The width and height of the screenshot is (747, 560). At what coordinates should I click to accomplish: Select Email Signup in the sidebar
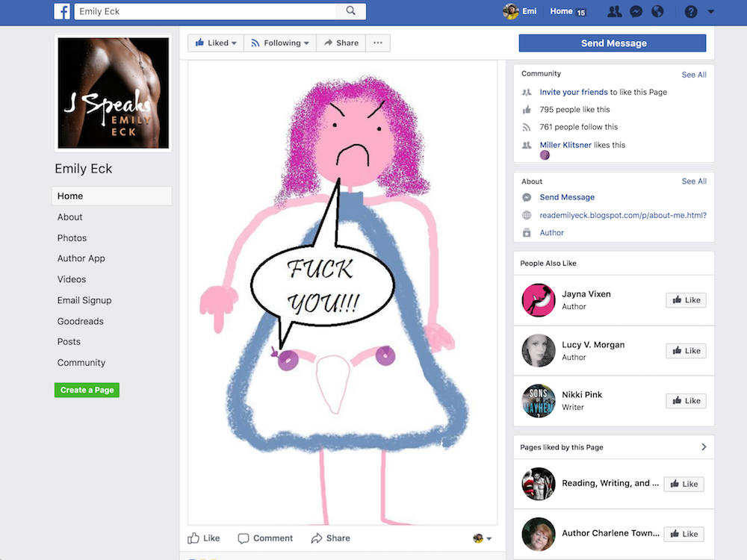84,300
